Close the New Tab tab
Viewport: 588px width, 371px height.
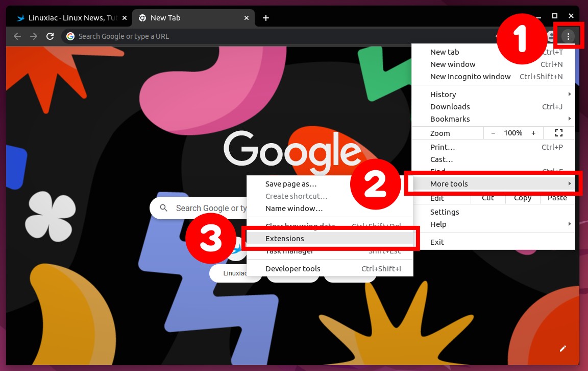[247, 18]
